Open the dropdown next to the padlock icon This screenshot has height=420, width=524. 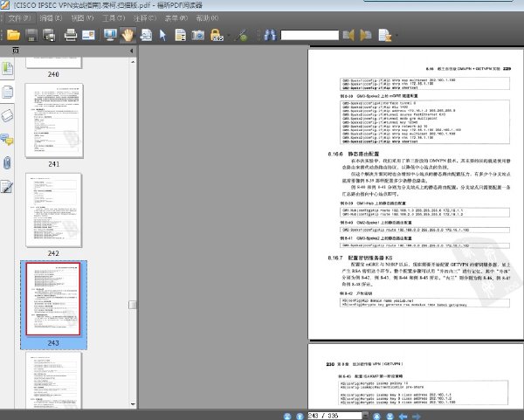point(229,36)
